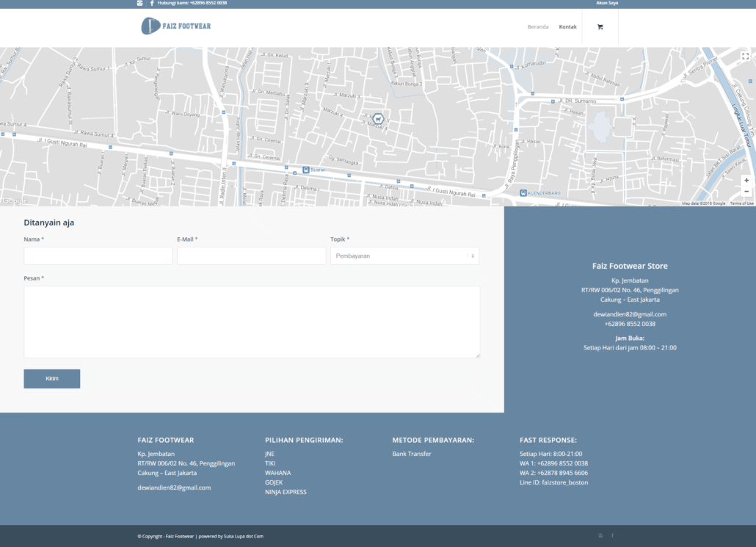
Task: Click the Faiz Footwear logo
Action: pyautogui.click(x=175, y=26)
